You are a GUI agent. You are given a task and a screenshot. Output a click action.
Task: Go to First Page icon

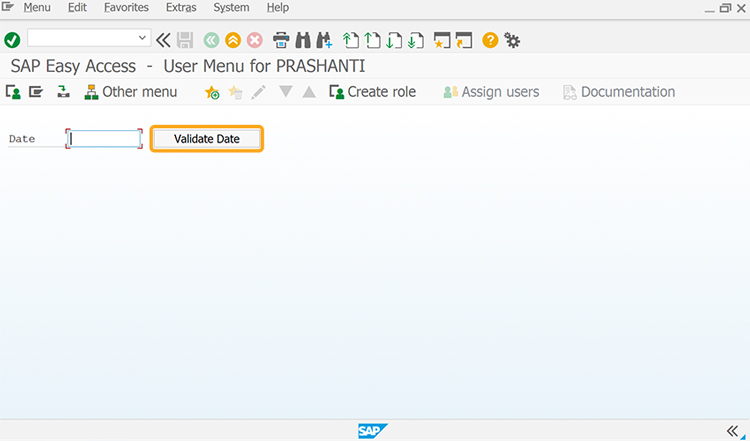point(351,40)
